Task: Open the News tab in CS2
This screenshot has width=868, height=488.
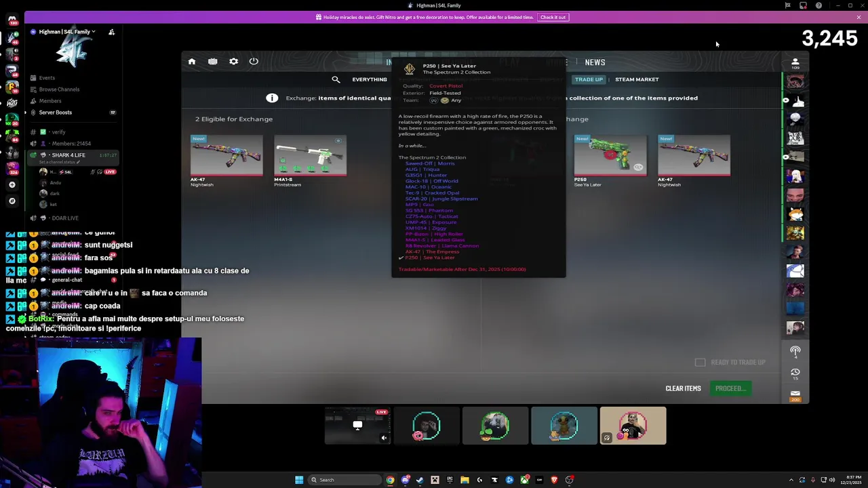Action: pyautogui.click(x=595, y=62)
